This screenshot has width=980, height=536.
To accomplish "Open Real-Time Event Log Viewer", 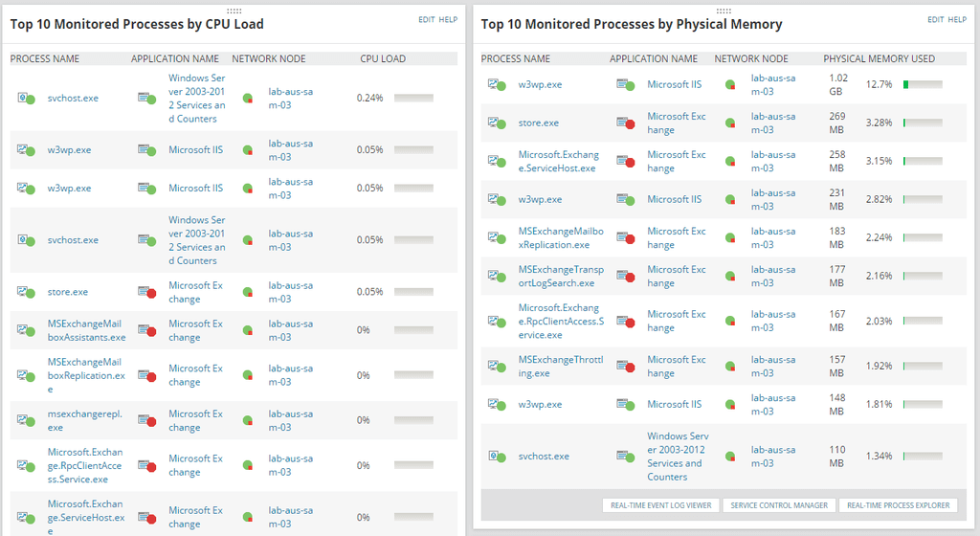I will pos(660,505).
